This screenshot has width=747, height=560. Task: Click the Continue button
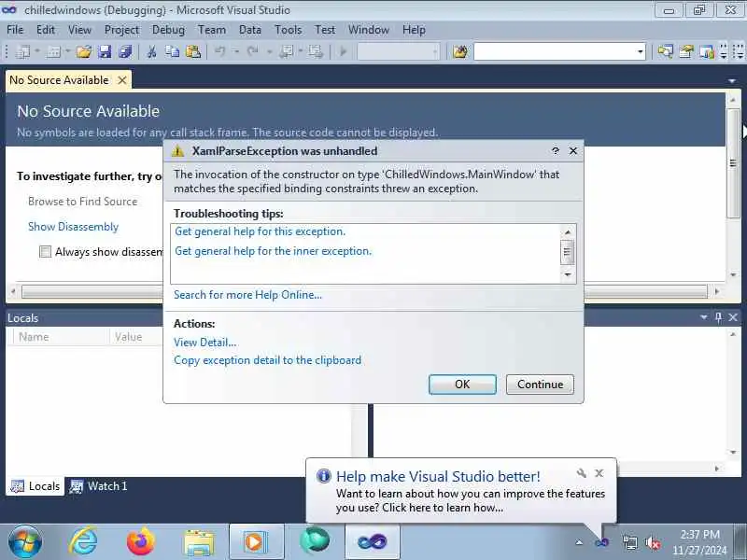pos(540,385)
